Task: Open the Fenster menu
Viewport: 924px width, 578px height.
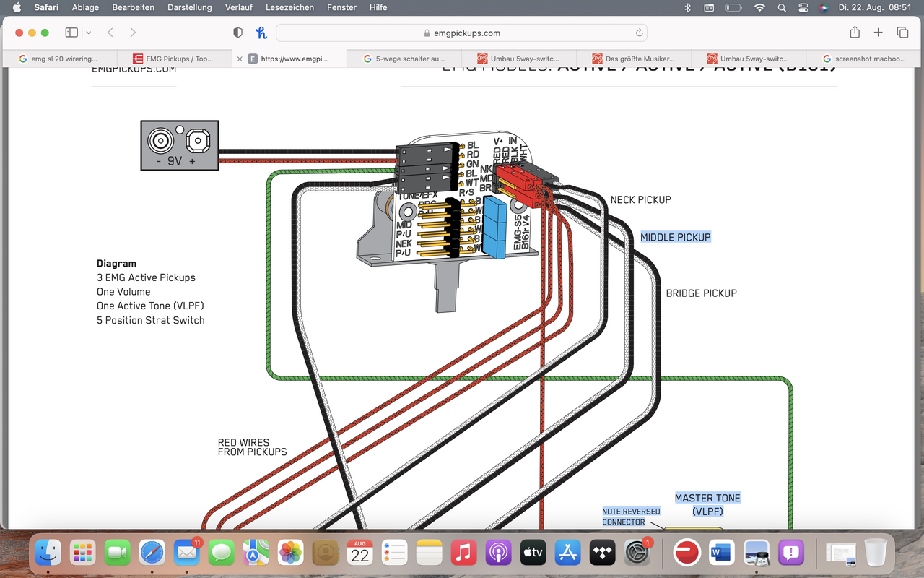Action: point(341,7)
